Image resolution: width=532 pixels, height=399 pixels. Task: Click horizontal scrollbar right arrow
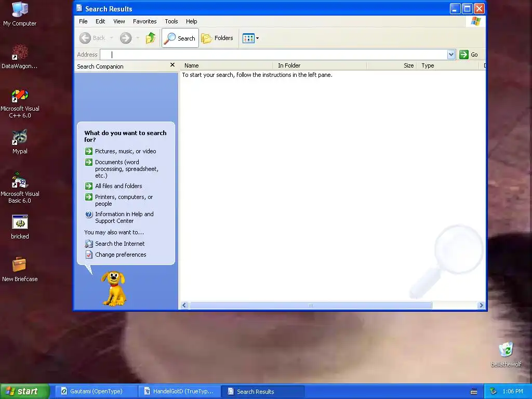(481, 305)
